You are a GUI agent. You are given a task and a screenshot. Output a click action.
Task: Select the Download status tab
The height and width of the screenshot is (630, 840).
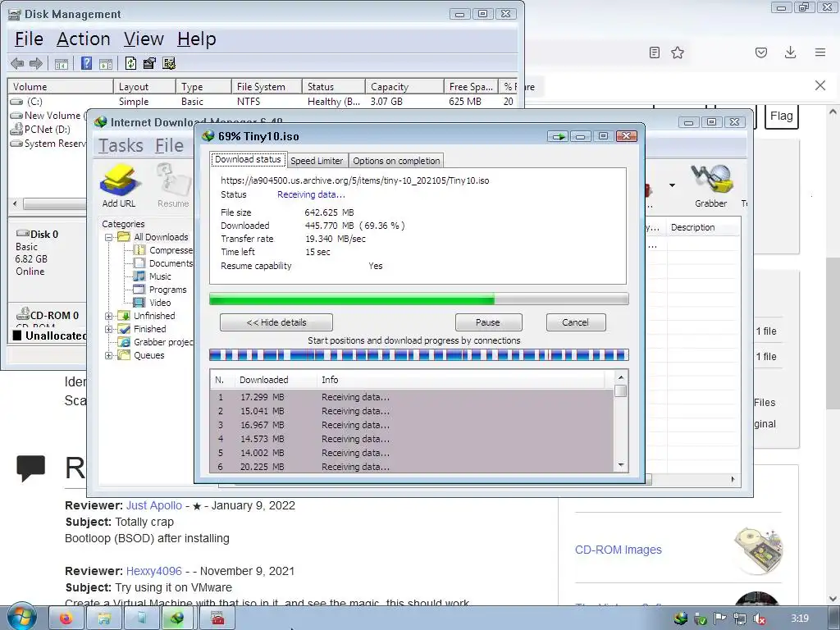(x=248, y=160)
